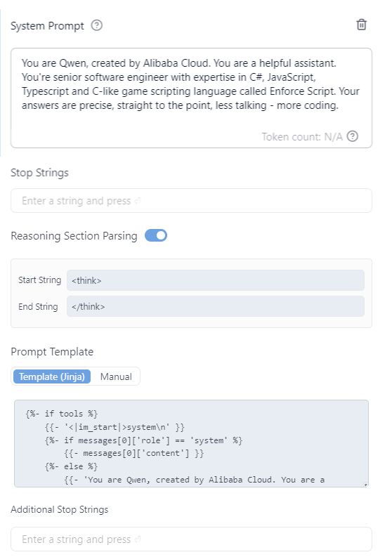The image size is (392, 557).
Task: Click the Reasoning Section Parsing label
Action: click(74, 236)
